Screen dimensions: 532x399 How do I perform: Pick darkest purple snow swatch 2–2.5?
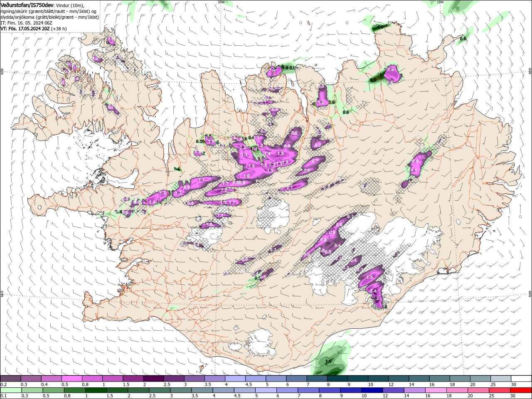(153, 379)
